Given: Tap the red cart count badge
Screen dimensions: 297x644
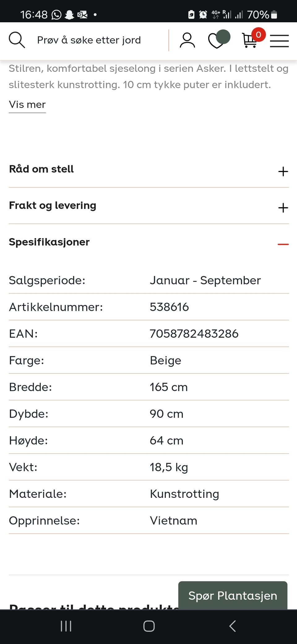Looking at the screenshot, I should [259, 35].
